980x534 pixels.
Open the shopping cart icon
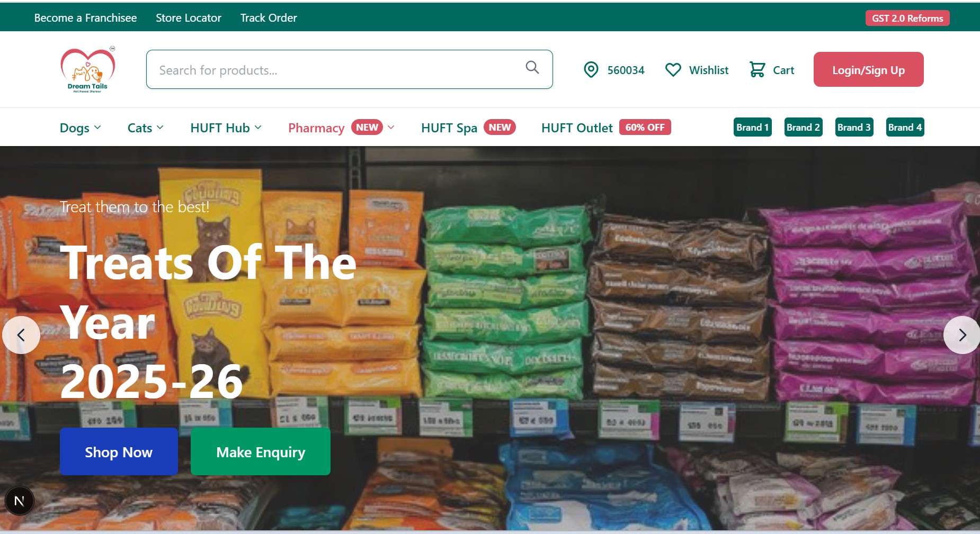[x=757, y=69]
